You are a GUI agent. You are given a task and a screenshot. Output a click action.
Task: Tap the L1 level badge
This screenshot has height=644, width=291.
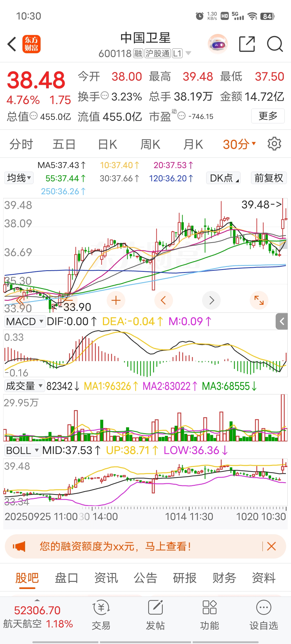177,53
